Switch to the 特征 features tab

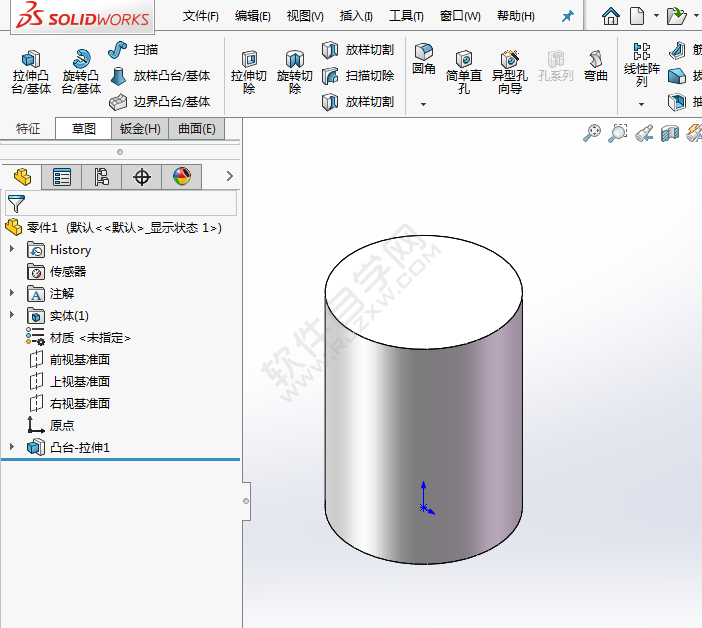(x=28, y=129)
